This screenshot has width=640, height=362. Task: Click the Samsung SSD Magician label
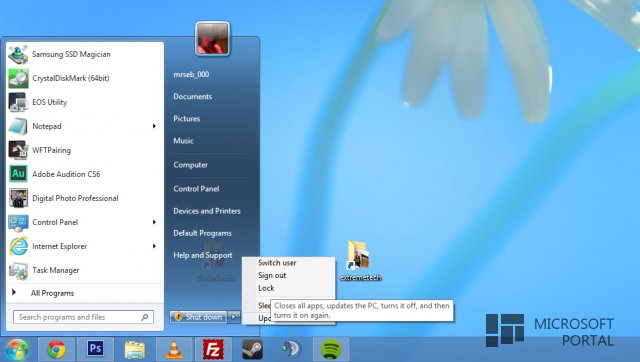click(71, 54)
